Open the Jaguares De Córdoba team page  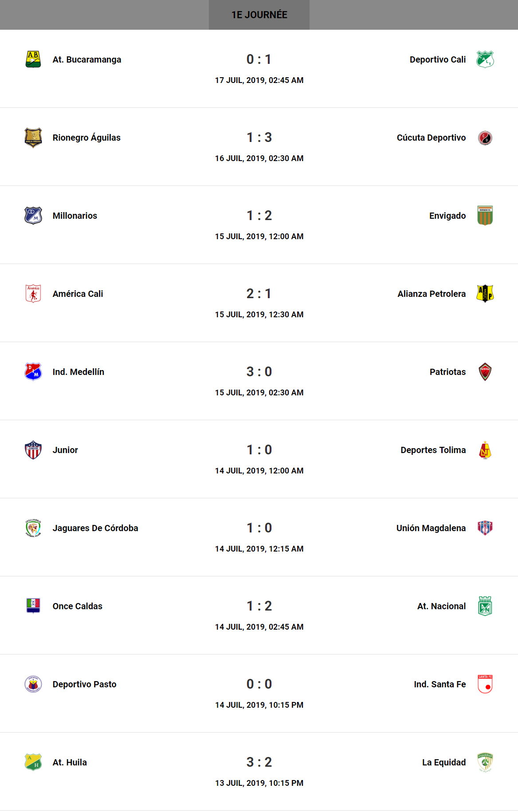click(x=95, y=528)
